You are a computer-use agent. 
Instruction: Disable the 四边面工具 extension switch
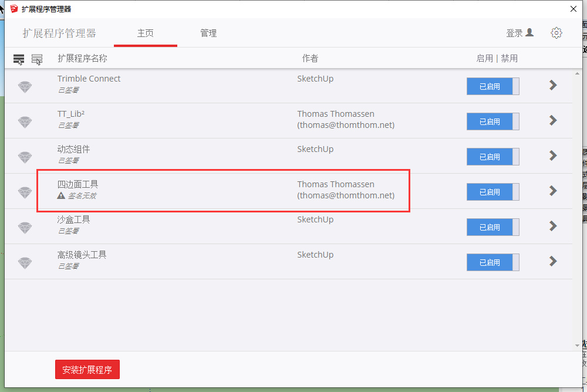(492, 192)
